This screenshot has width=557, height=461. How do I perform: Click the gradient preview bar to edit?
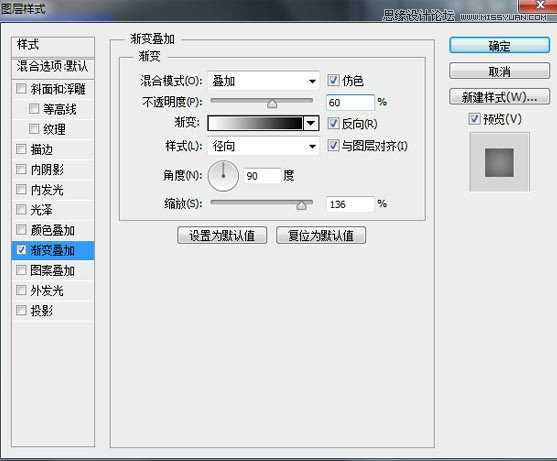pos(255,123)
